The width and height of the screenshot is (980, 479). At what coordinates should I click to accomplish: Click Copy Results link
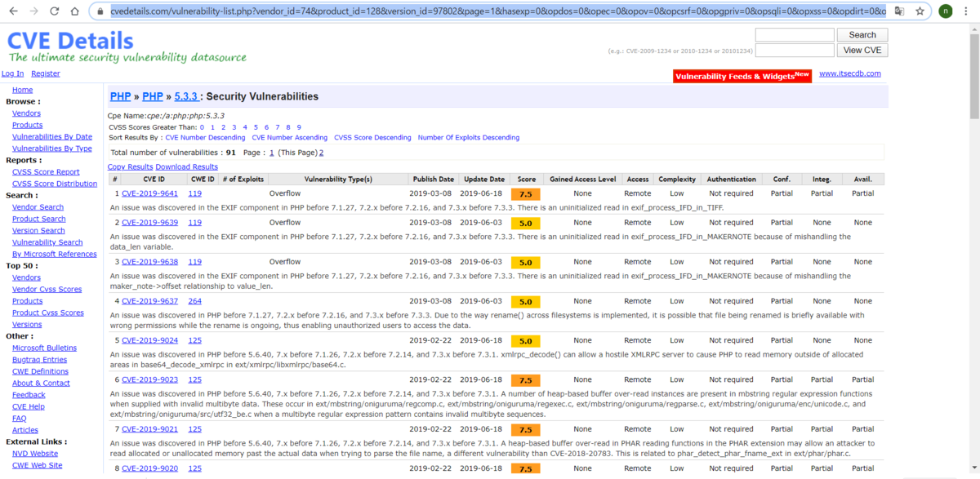(x=129, y=166)
